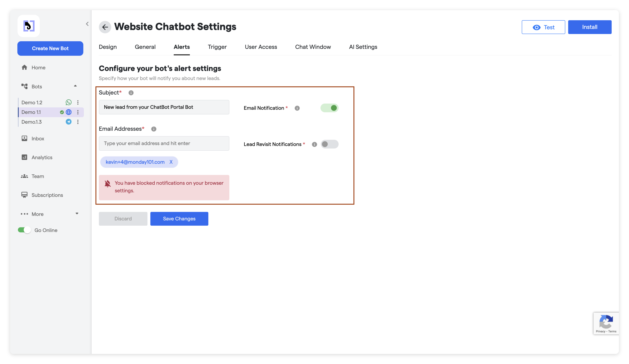Open three-dot menu for Demo 1.2

point(78,102)
